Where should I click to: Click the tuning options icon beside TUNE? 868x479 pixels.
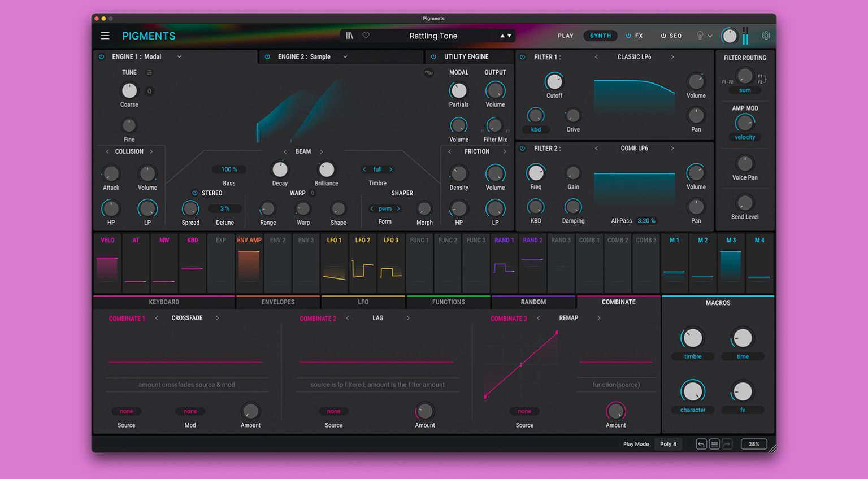148,72
